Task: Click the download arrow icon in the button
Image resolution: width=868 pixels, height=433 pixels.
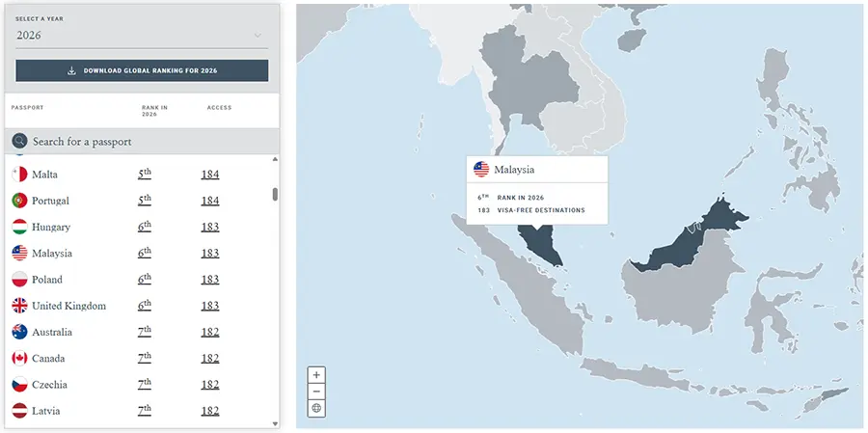Action: click(71, 70)
